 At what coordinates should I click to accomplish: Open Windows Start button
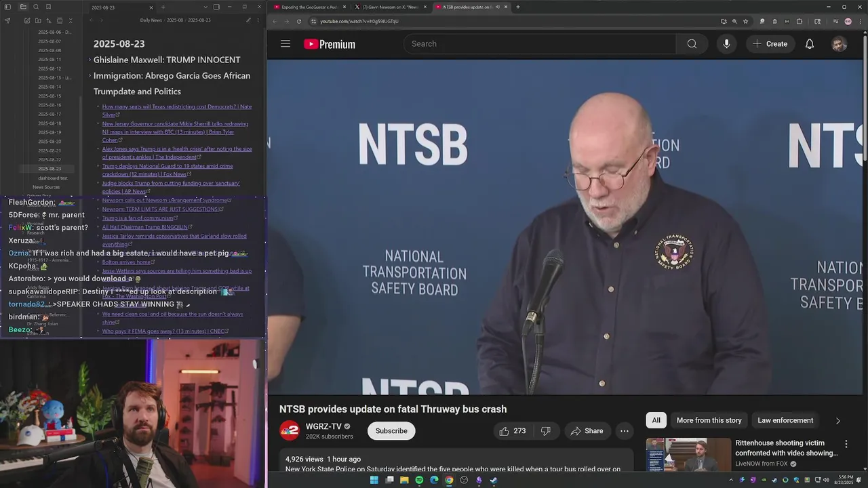click(x=374, y=481)
